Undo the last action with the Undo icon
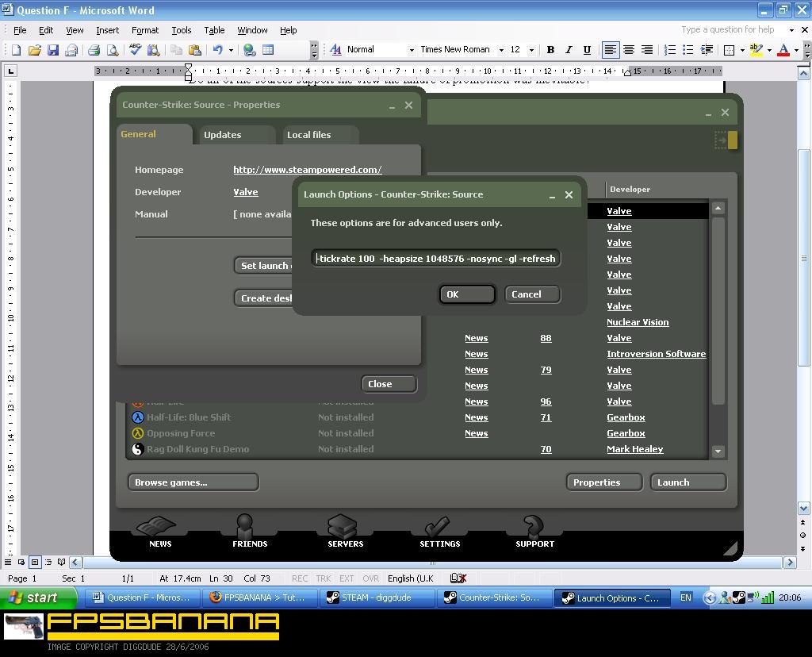The height and width of the screenshot is (657, 812). (217, 50)
